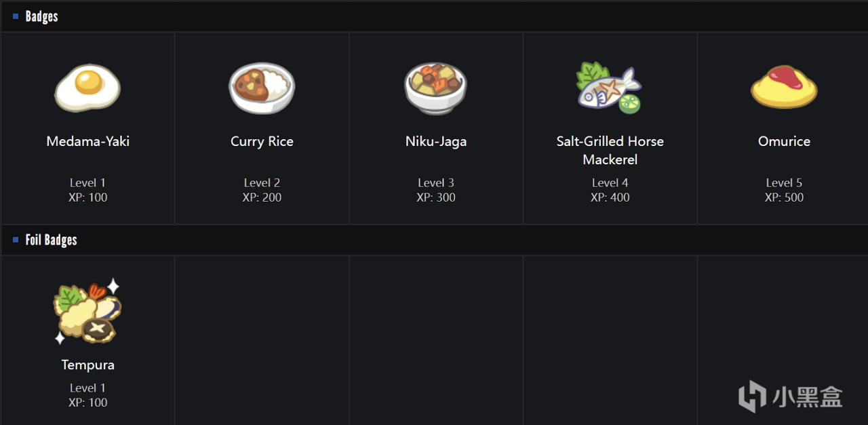Select the Omurice omelette badge icon

tap(784, 88)
